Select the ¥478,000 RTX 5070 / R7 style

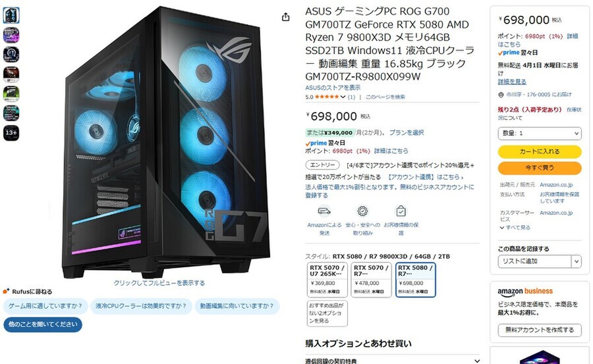[x=371, y=280]
